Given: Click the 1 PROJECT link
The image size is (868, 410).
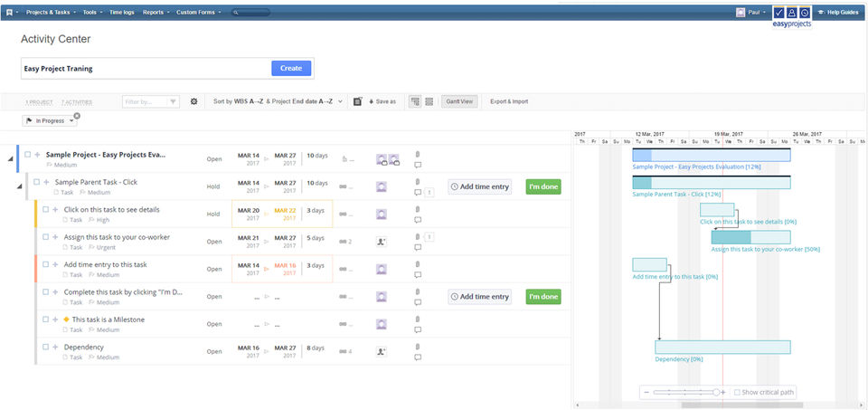Looking at the screenshot, I should click(x=39, y=102).
